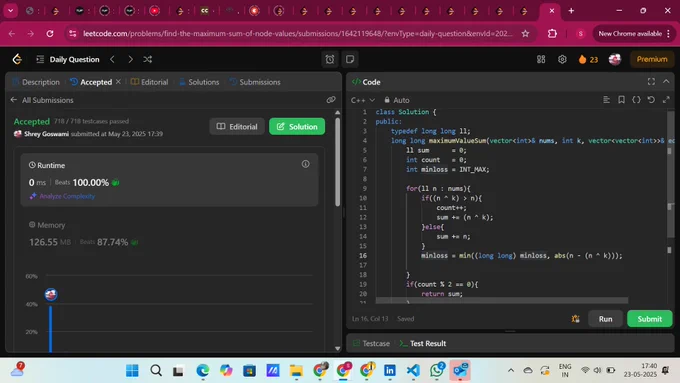Reload the browser page

tap(50, 33)
